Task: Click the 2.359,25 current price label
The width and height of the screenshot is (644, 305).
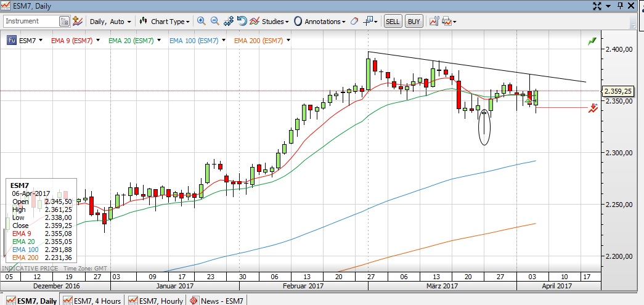Action: click(x=618, y=91)
